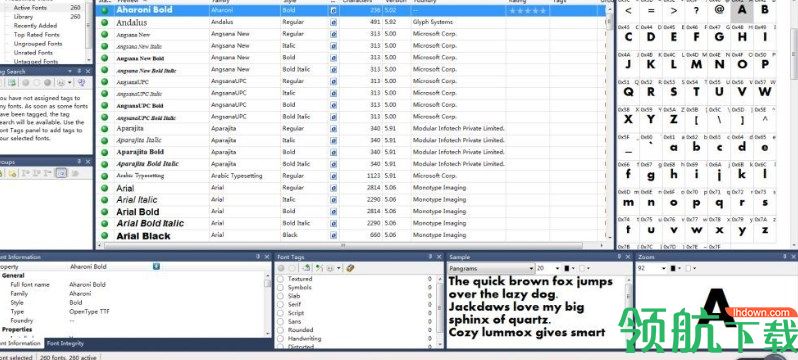Select the Textured tag radio button
Viewport: 798px width, 360px height.
click(280, 279)
